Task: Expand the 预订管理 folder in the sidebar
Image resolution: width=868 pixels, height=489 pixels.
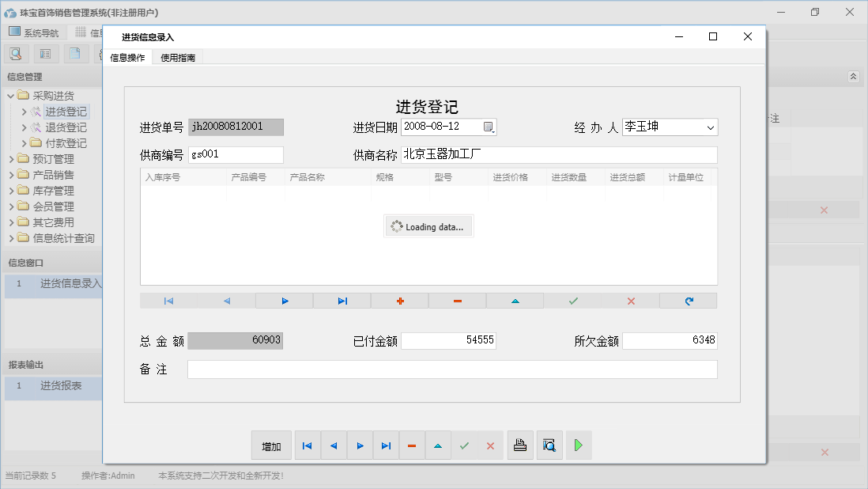Action: 12,158
